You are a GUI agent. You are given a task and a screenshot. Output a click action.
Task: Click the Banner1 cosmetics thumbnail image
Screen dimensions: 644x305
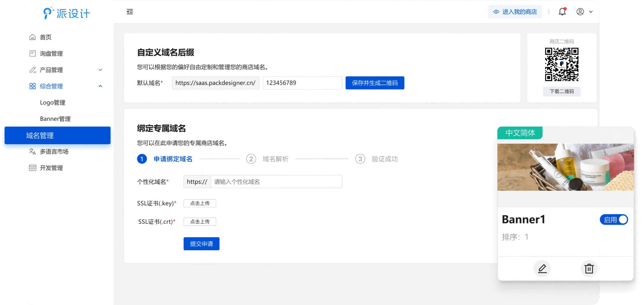pos(565,167)
